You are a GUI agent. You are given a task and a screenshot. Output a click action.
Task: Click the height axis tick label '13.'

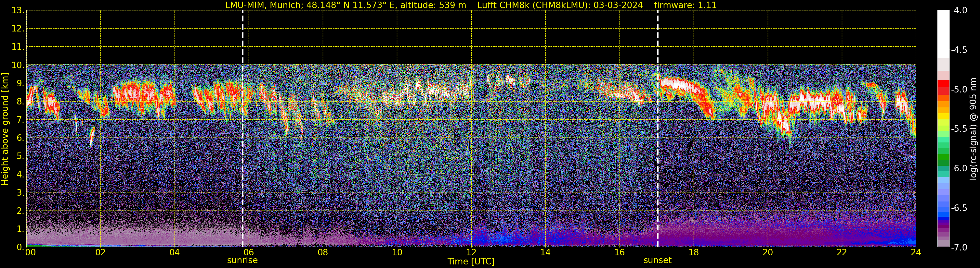pyautogui.click(x=18, y=11)
